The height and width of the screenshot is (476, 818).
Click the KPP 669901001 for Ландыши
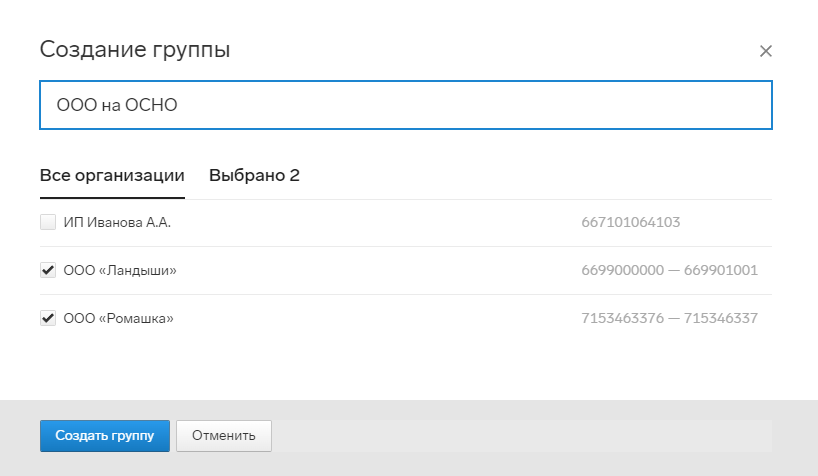click(720, 270)
